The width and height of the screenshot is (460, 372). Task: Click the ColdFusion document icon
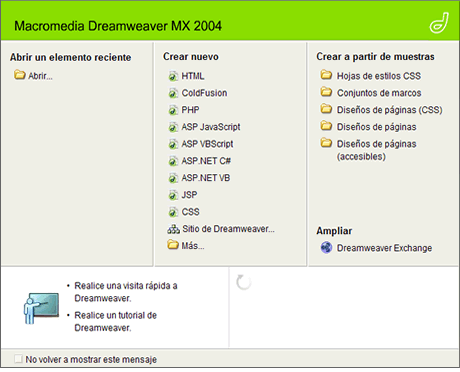tap(173, 93)
